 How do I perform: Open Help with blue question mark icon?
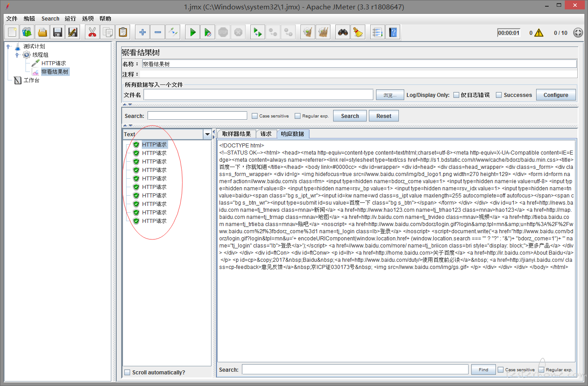(x=393, y=32)
